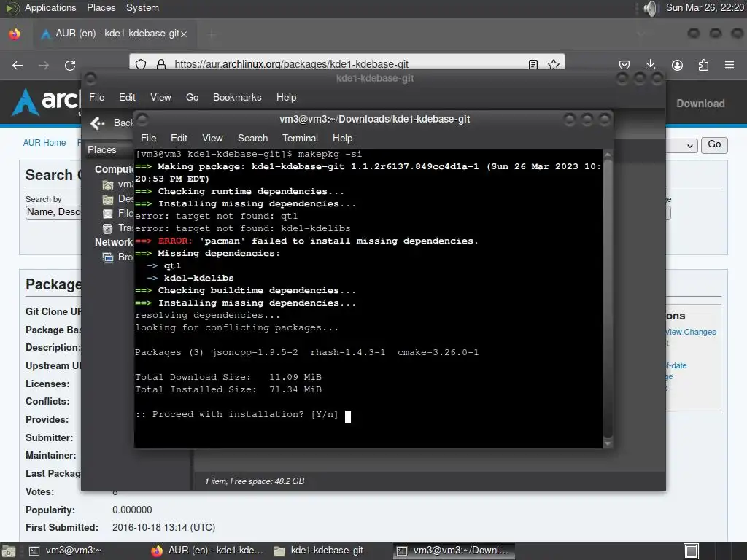Click the terminal scrollbar up arrow
747x560 pixels.
[608, 155]
